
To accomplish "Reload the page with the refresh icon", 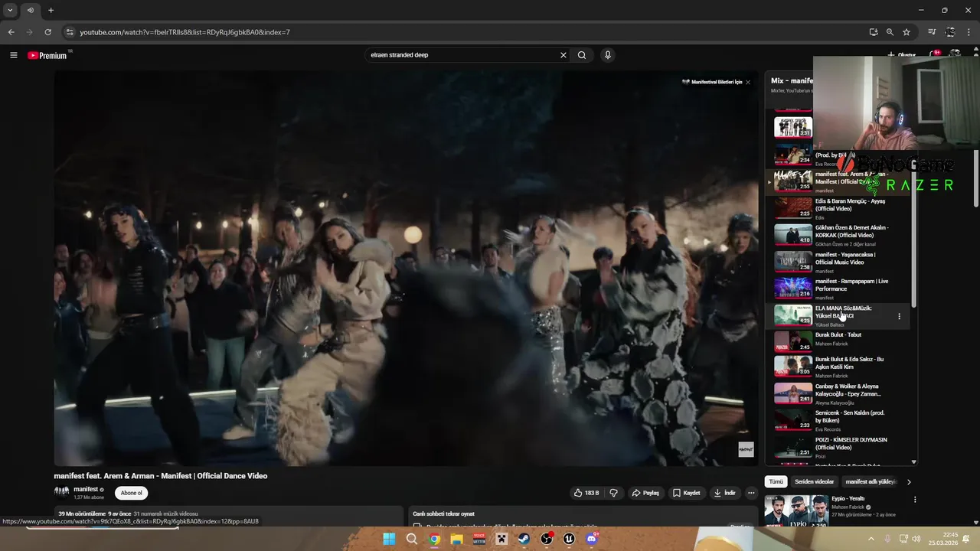I will coord(47,32).
